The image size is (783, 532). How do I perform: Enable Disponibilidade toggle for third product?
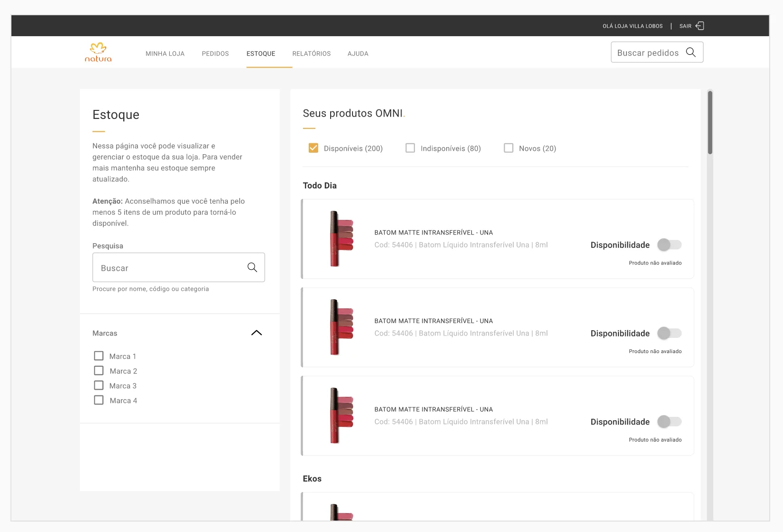tap(669, 422)
